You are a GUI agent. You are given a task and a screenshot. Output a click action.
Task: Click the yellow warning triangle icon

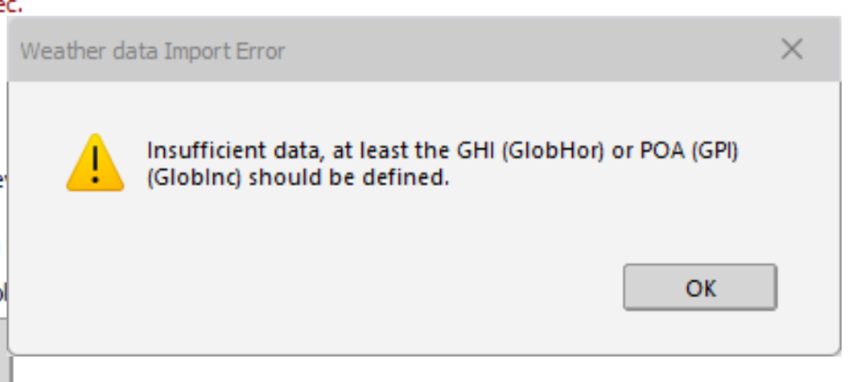click(x=95, y=164)
